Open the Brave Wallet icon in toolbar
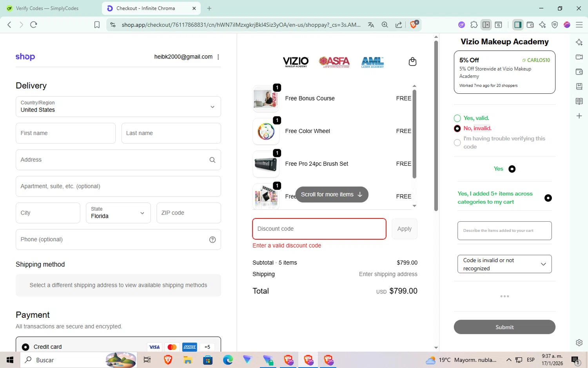588x368 pixels. coord(530,25)
